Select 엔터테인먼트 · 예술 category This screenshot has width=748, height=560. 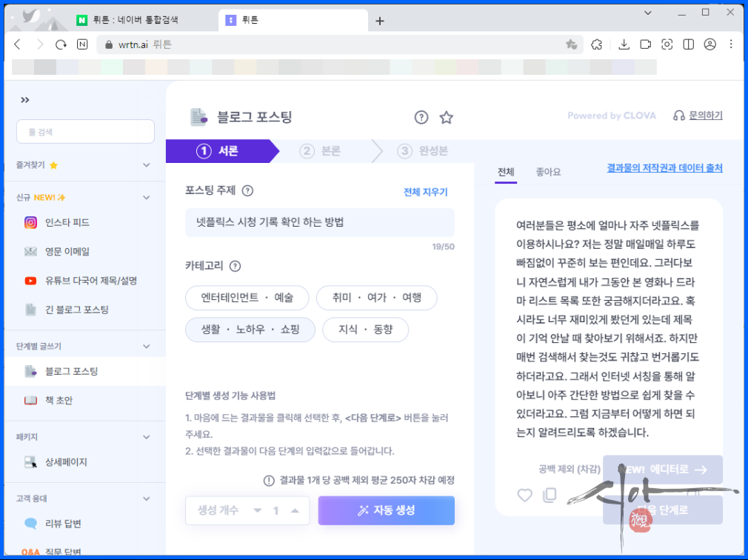[x=247, y=298]
